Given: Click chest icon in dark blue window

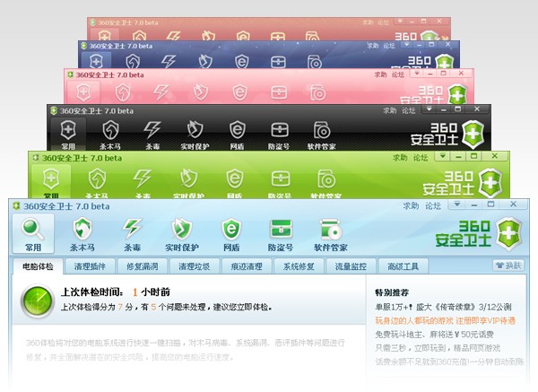Looking at the screenshot, I should (278, 62).
